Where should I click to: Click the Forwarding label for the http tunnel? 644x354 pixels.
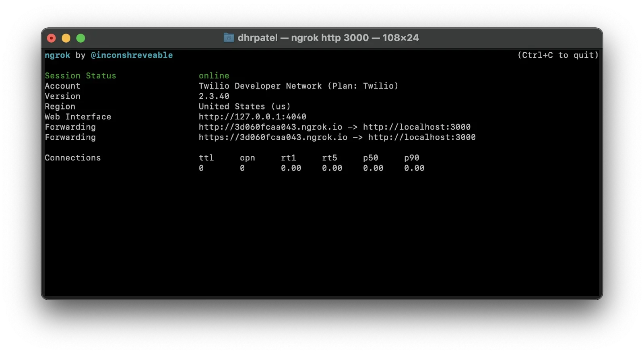point(70,127)
